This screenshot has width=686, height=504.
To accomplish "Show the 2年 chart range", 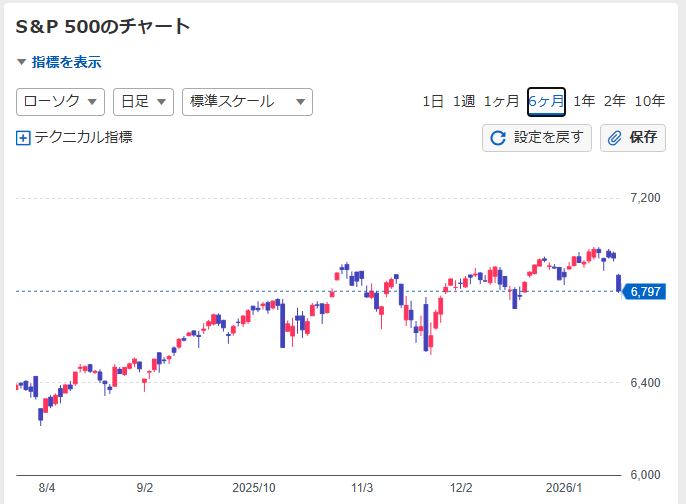I will (x=615, y=101).
